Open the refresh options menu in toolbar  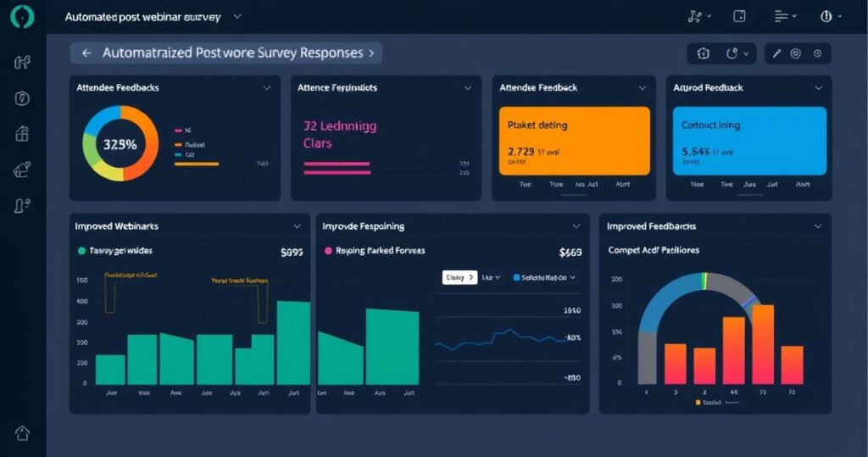pyautogui.click(x=736, y=53)
